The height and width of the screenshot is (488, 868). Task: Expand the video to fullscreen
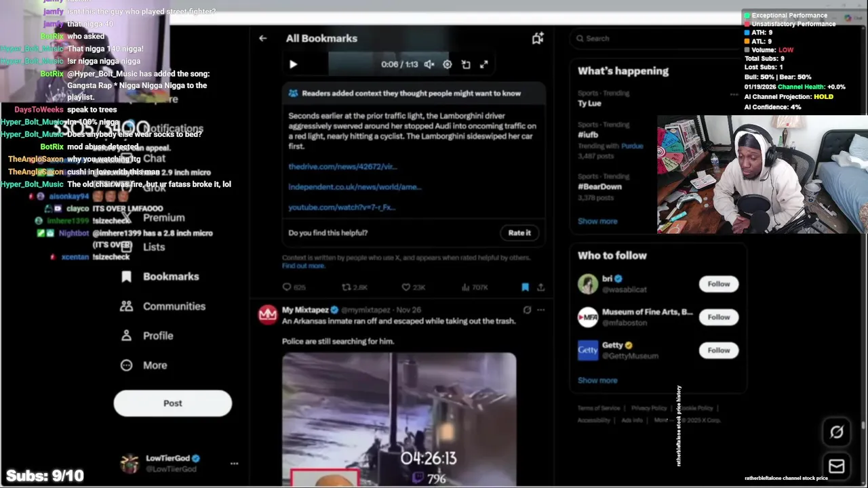click(484, 64)
